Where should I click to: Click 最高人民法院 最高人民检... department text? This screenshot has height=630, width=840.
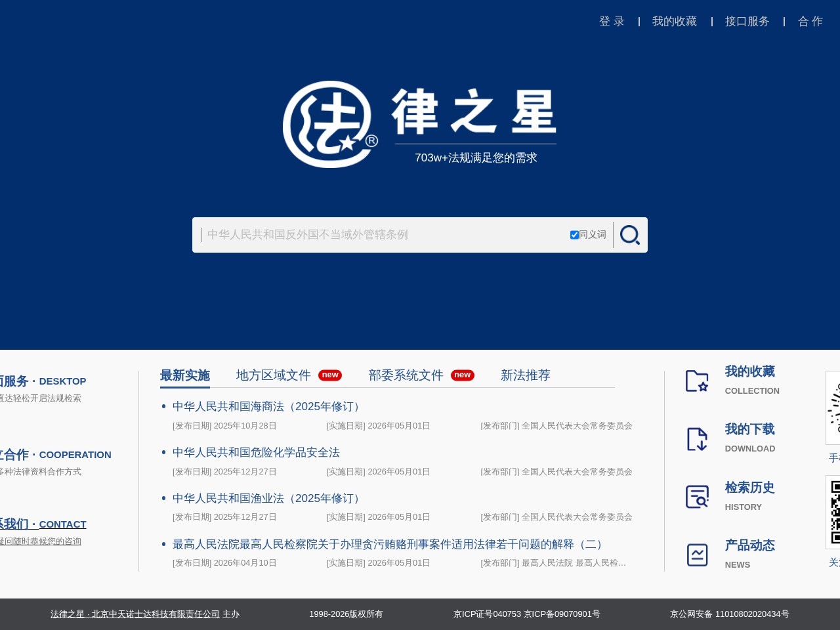[574, 563]
